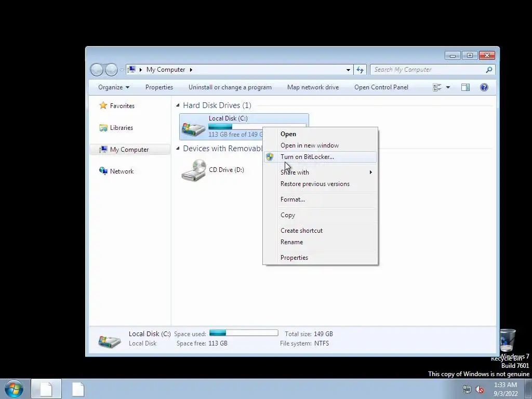Open the Windows Start orb
The width and height of the screenshot is (532, 399).
tap(14, 389)
